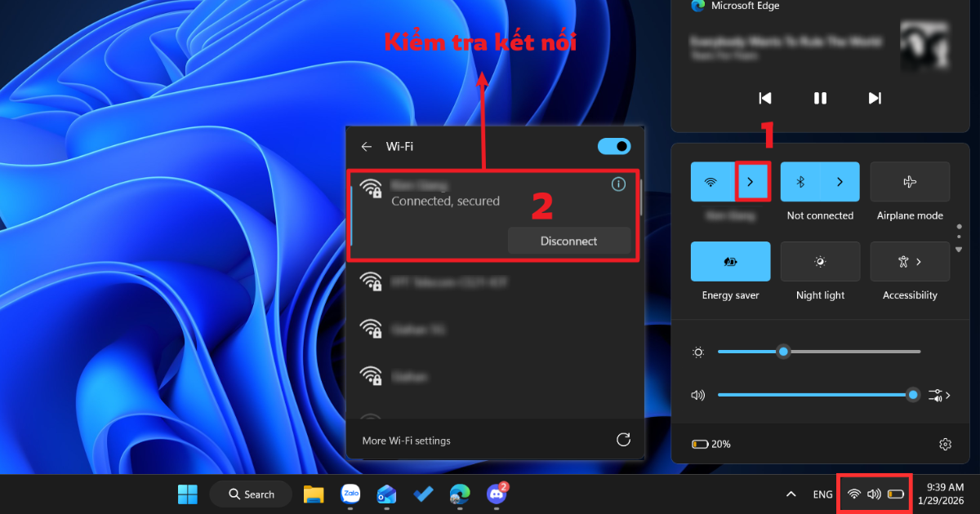This screenshot has width=980, height=514.
Task: Click the brightness sun icon
Action: coord(698,352)
